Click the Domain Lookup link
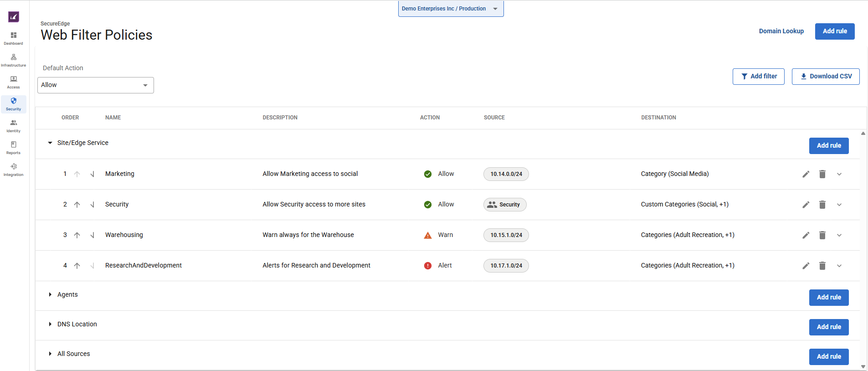 [x=781, y=31]
